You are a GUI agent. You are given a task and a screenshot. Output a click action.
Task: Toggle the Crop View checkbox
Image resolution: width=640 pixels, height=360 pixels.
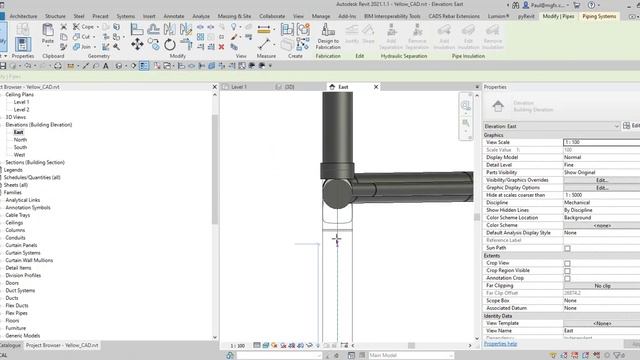point(567,263)
